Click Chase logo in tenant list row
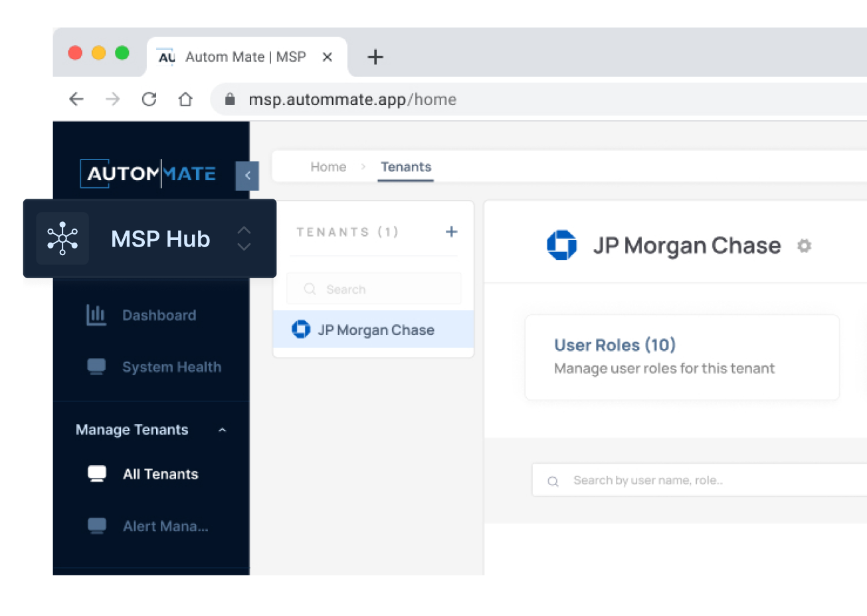 (x=301, y=329)
